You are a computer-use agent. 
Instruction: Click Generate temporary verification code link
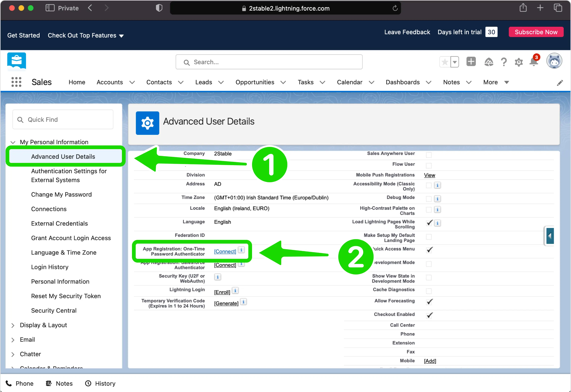click(226, 303)
